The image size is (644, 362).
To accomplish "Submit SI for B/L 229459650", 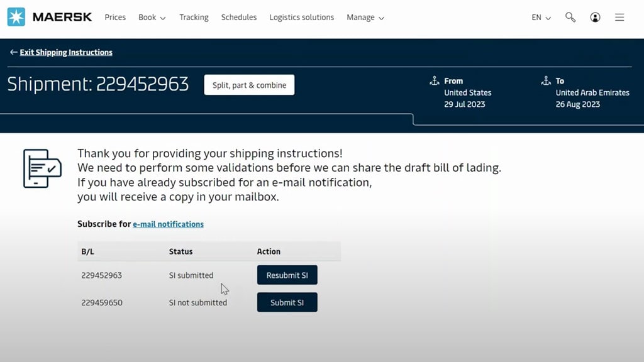I will 287,302.
